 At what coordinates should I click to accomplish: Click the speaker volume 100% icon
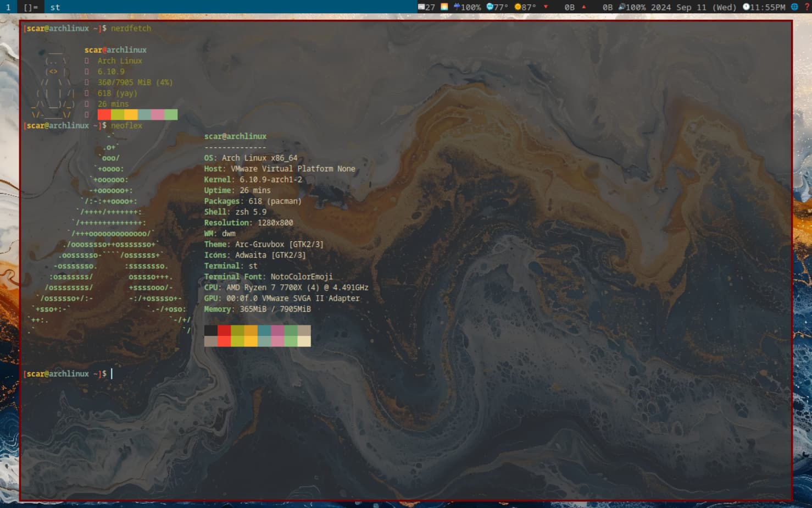(x=621, y=7)
